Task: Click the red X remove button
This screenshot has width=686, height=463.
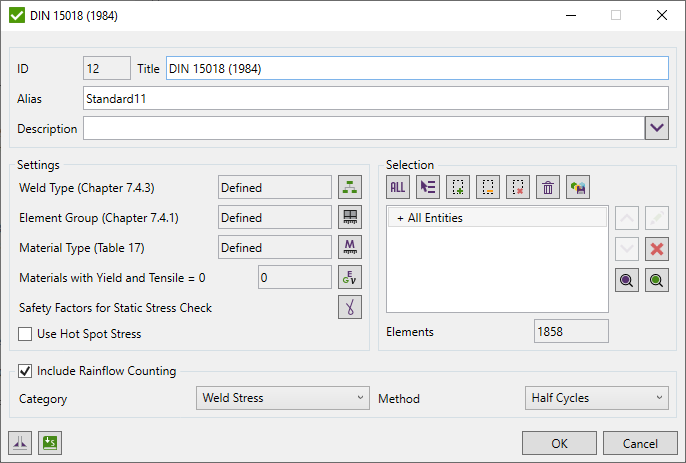Action: [658, 249]
